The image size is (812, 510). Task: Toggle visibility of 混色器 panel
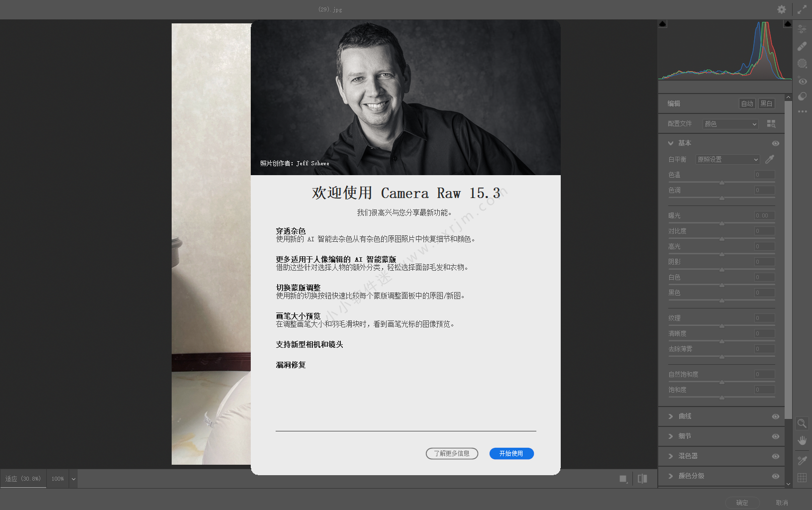pos(775,456)
